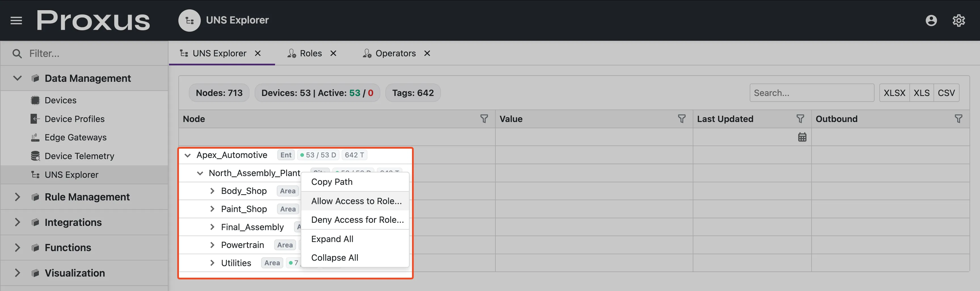Click the Node column filter icon
The image size is (980, 291).
tap(484, 119)
